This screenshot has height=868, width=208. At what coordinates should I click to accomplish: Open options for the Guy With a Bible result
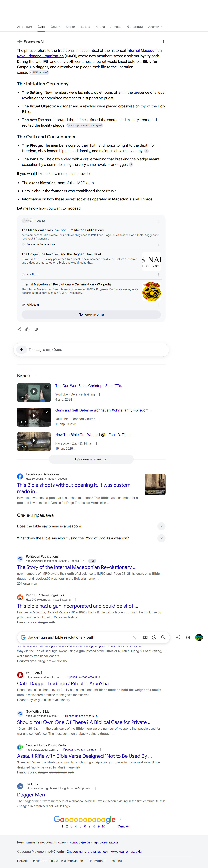pyautogui.click(x=103, y=716)
